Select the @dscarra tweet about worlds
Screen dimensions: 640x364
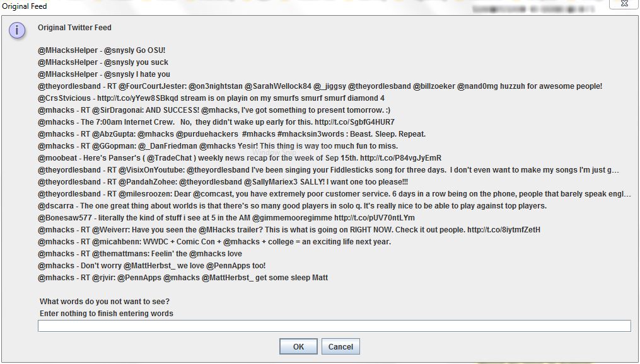coord(292,206)
